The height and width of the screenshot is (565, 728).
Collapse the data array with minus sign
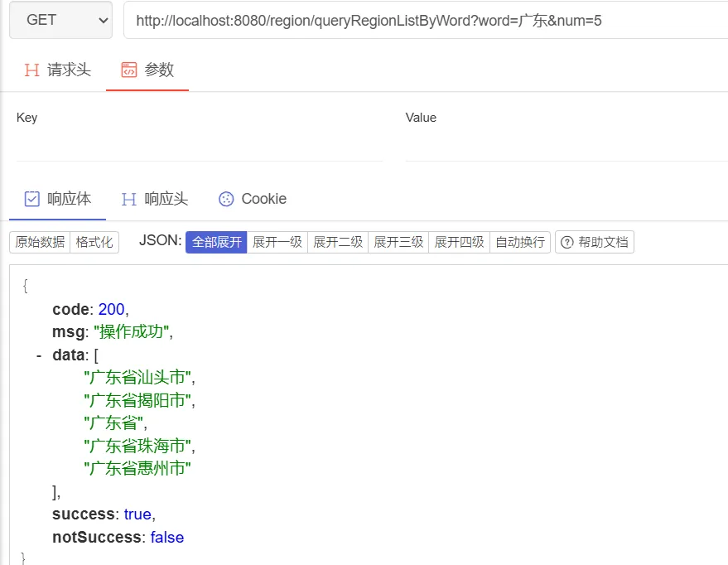(x=39, y=355)
